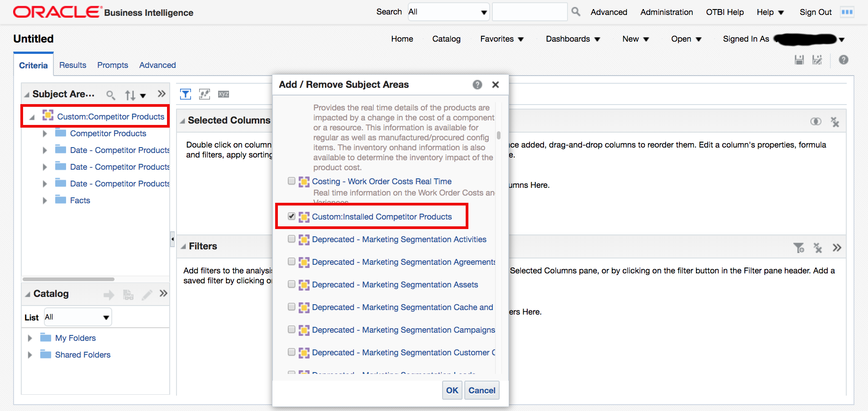Click the dialog's vertical scrollbar thumb

tap(498, 135)
